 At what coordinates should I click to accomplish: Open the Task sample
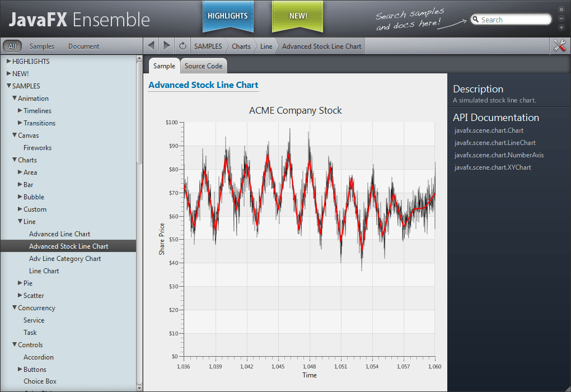pos(30,333)
